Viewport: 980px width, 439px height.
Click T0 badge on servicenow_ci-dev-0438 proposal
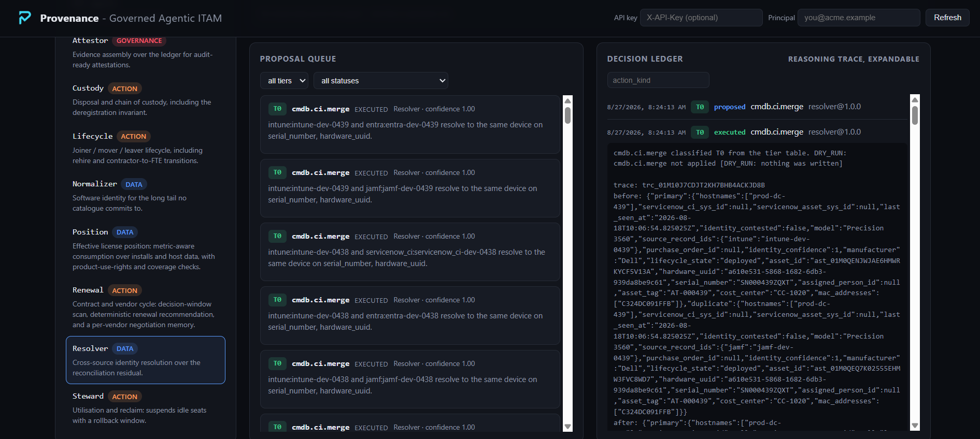click(277, 236)
